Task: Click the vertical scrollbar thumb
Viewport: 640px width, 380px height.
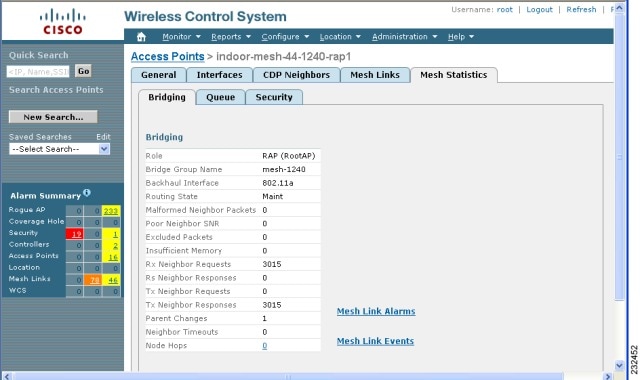Action: [x=619, y=157]
